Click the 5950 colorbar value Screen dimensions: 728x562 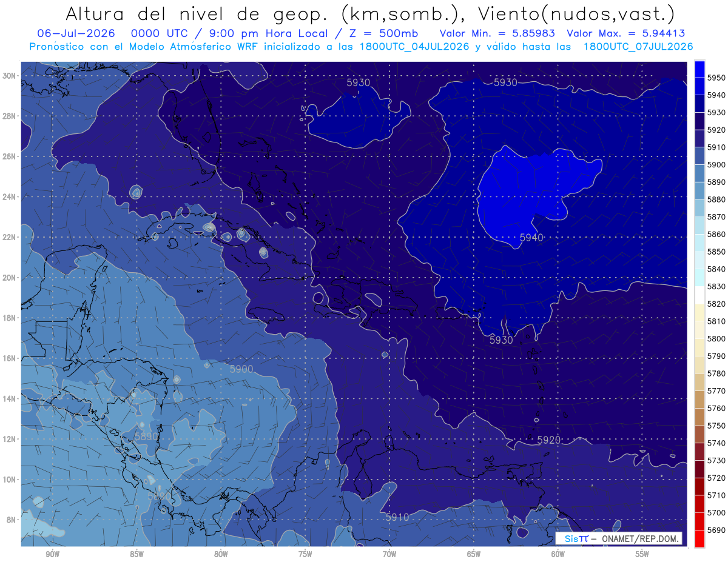pyautogui.click(x=716, y=78)
